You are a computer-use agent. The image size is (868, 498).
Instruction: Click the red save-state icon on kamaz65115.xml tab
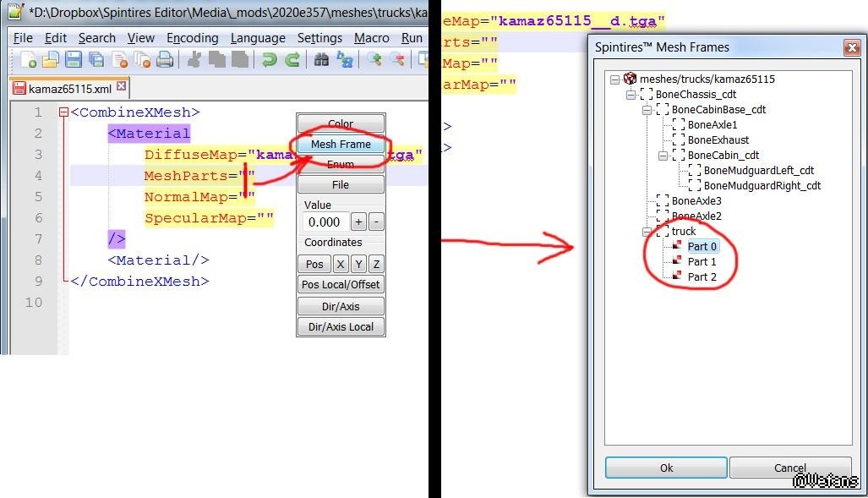(x=19, y=88)
